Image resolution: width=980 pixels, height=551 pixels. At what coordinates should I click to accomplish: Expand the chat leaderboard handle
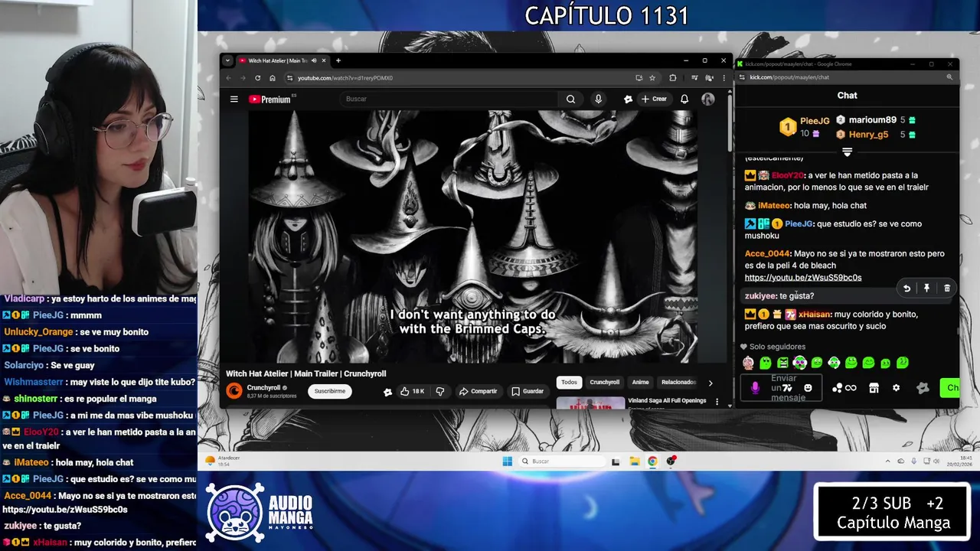(x=847, y=152)
